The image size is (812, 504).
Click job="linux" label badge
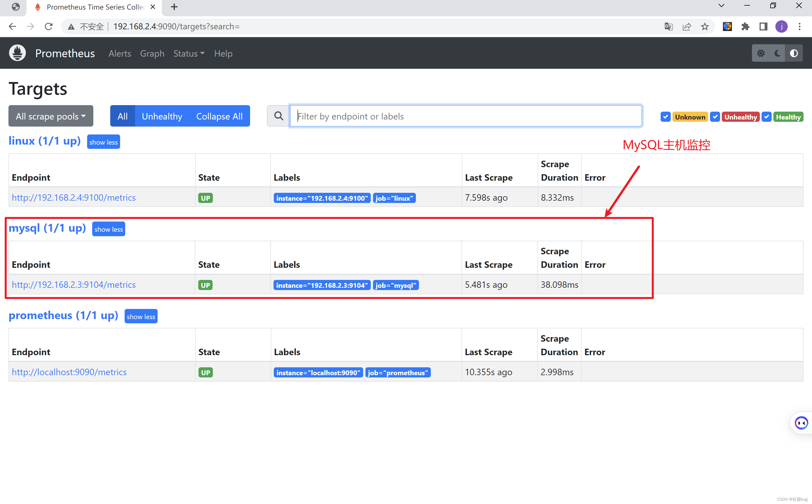tap(394, 198)
